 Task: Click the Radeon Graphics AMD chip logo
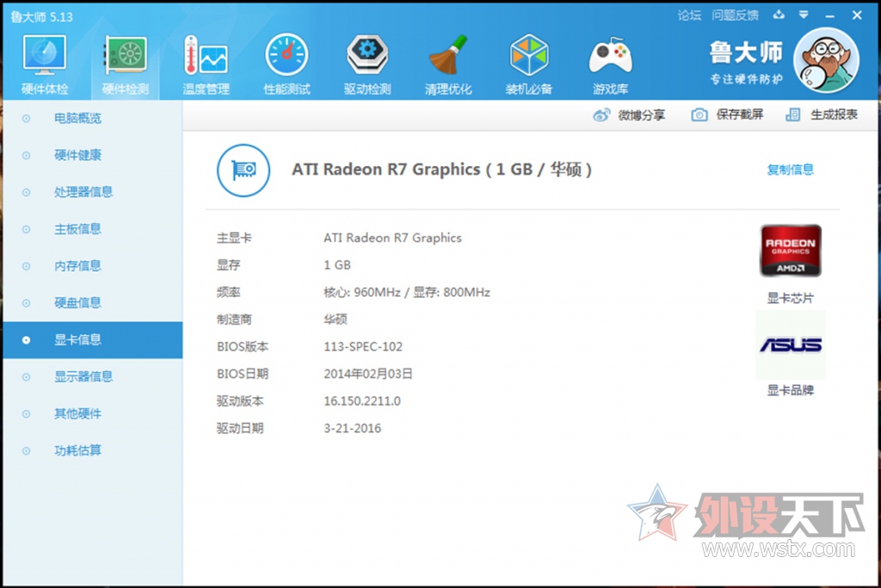point(791,250)
